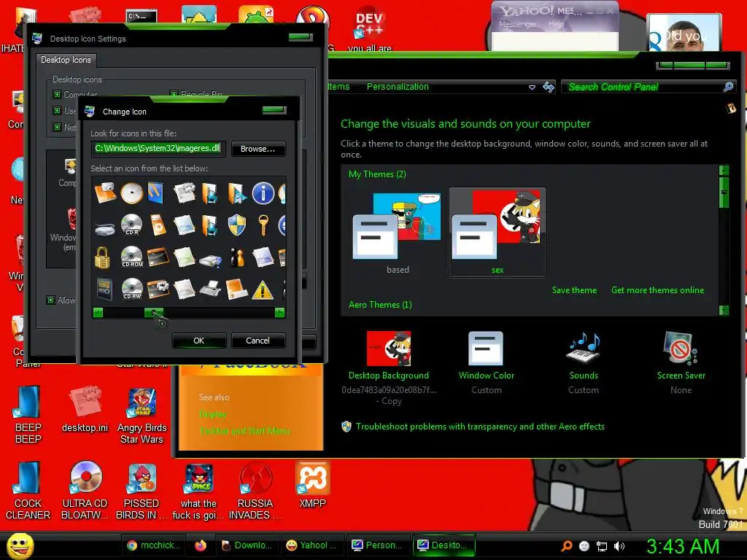Screen dimensions: 747x560
Task: Open the Messenger menu in Yahoo Messenger
Action: pyautogui.click(x=518, y=24)
